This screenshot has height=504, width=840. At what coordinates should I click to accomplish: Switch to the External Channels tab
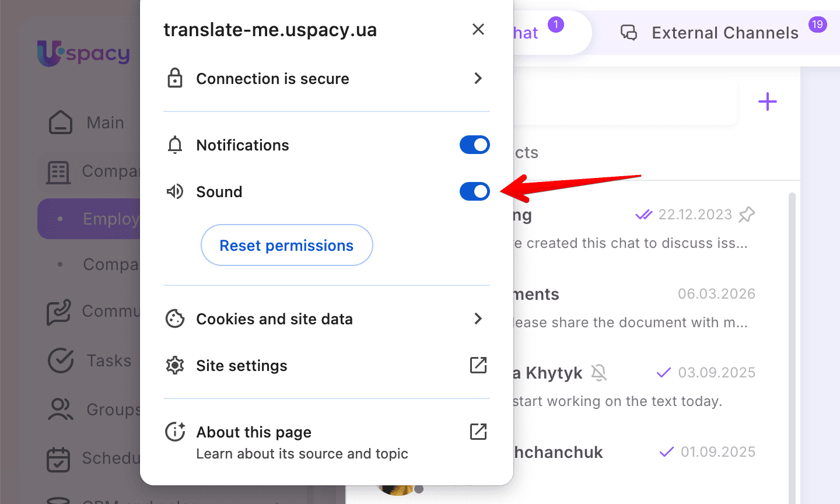point(723,33)
